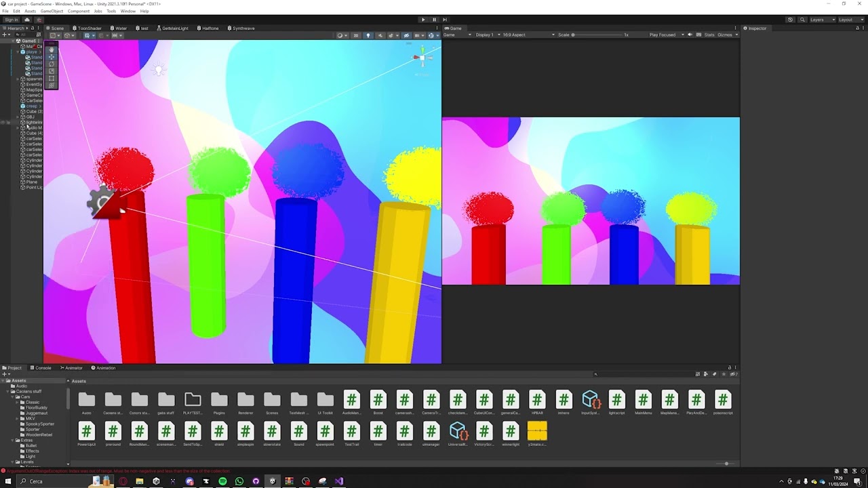Toggle Gizmos in Game view
This screenshot has height=488, width=868.
coord(724,35)
